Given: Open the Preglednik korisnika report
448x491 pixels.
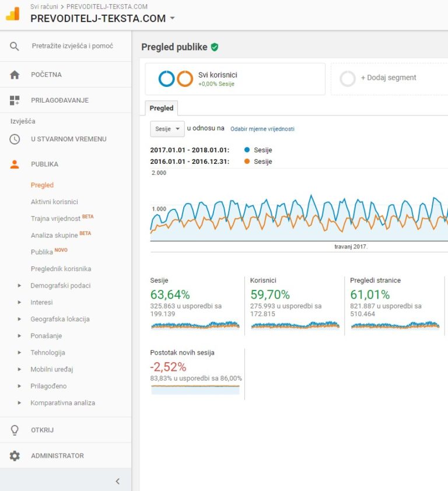Looking at the screenshot, I should 61,269.
